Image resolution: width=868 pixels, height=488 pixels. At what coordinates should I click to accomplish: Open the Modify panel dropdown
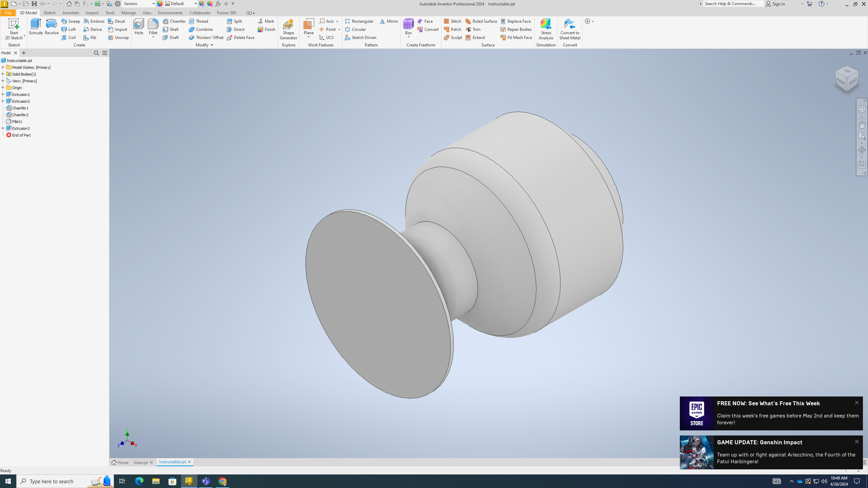(204, 45)
